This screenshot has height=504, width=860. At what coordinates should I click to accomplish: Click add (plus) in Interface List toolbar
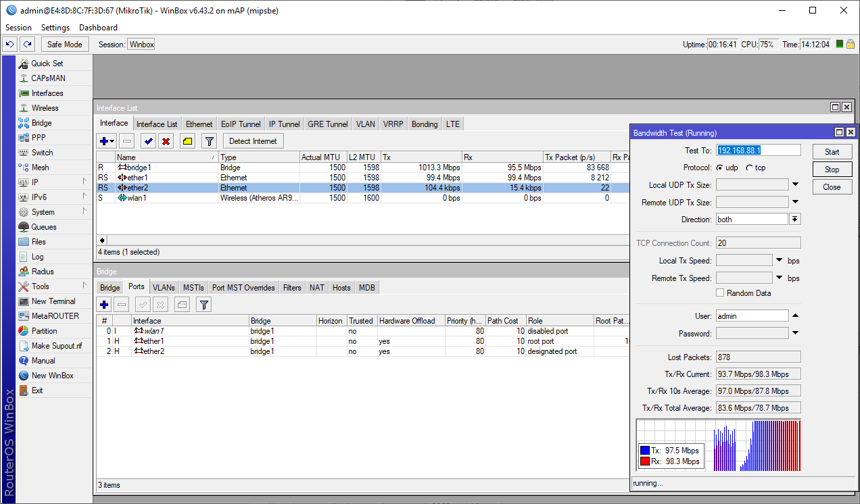[107, 141]
